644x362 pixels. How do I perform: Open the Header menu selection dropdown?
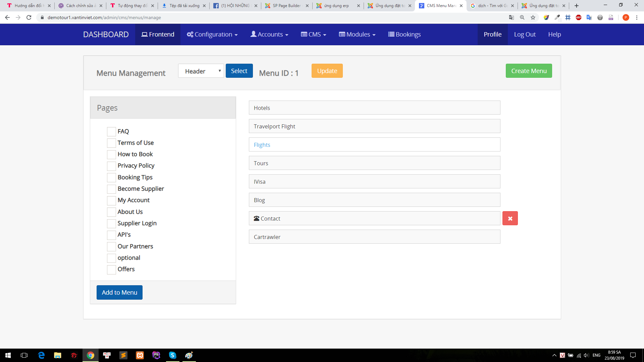pyautogui.click(x=201, y=71)
